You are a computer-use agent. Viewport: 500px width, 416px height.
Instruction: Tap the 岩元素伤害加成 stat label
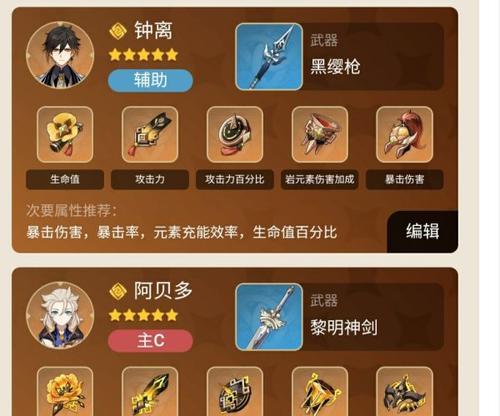(320, 179)
